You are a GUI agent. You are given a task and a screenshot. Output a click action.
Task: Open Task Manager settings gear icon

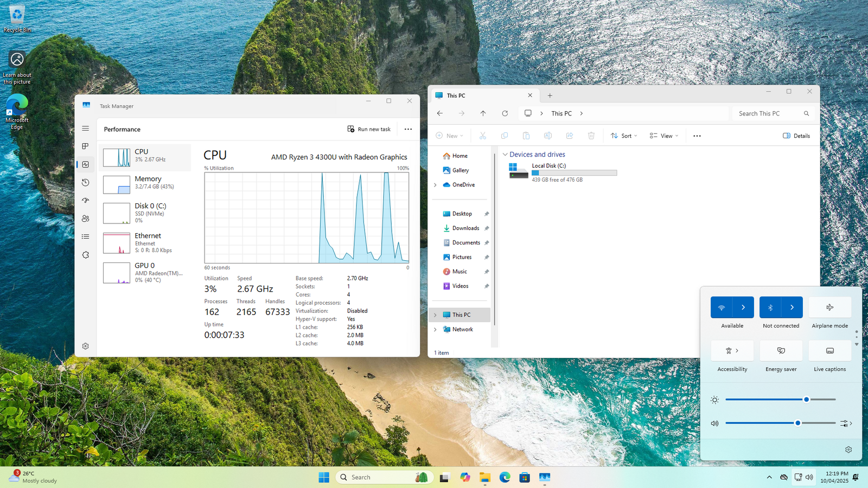pyautogui.click(x=85, y=346)
